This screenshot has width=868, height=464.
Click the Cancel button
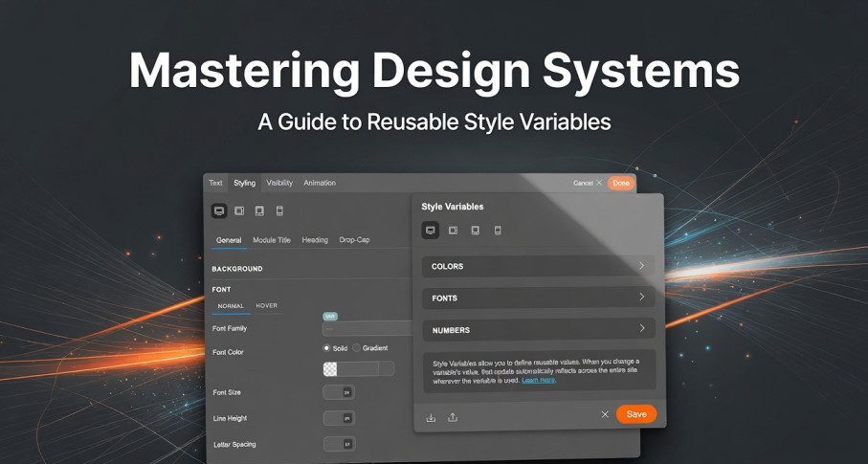point(583,183)
